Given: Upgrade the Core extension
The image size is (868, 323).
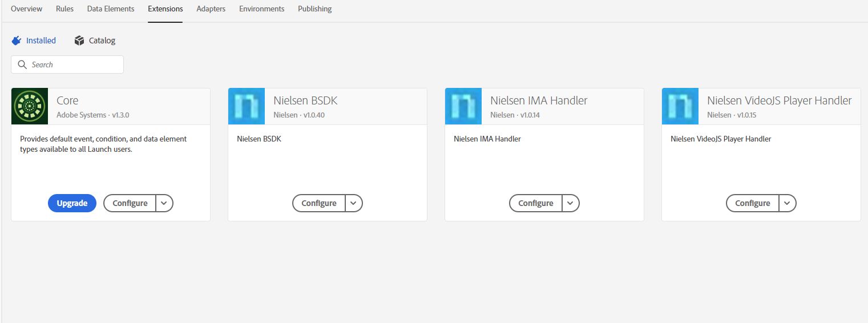Looking at the screenshot, I should [x=72, y=203].
